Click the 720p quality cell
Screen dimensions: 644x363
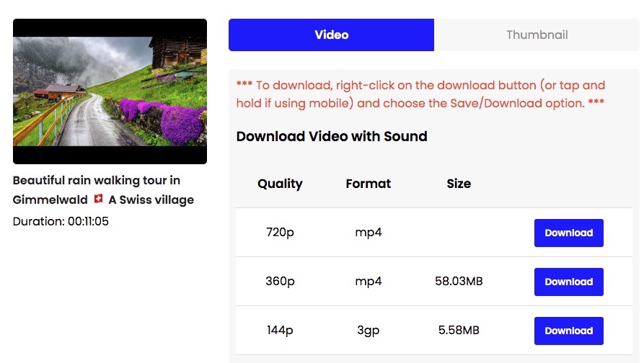[280, 233]
